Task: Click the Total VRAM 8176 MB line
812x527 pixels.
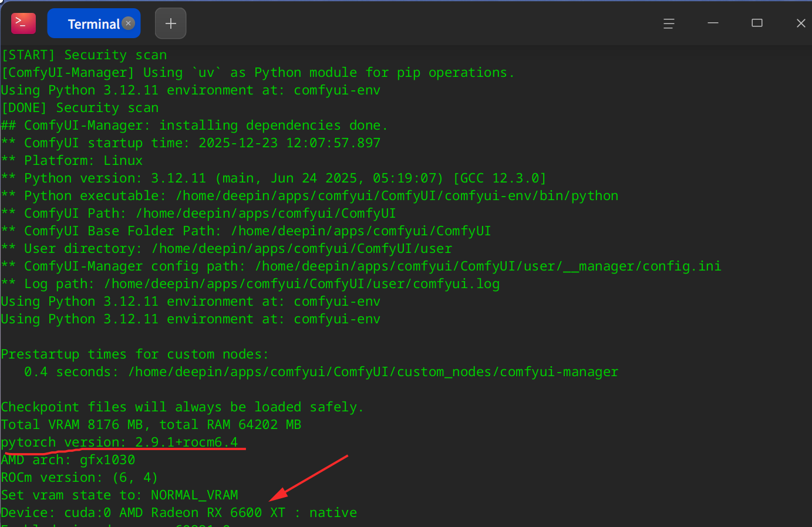Action: point(151,425)
